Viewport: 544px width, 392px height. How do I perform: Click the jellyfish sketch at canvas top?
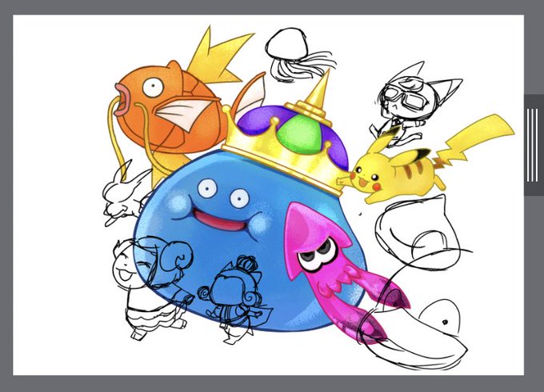coord(301,55)
